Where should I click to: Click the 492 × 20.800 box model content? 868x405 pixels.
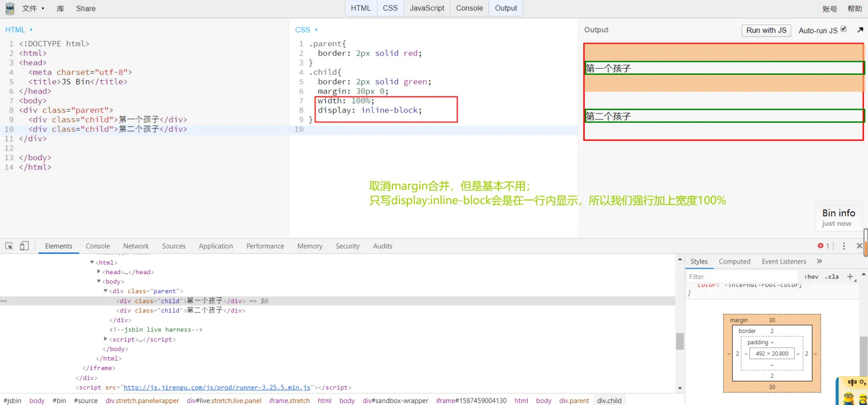tap(772, 353)
